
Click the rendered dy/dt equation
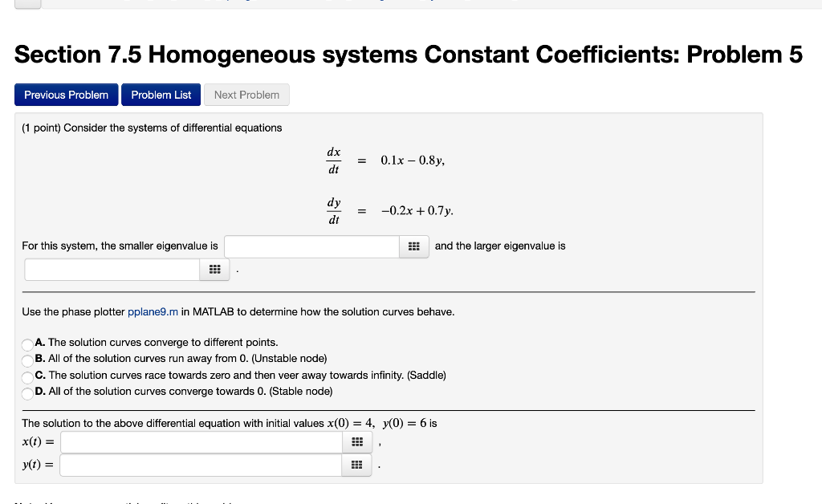[x=389, y=210]
